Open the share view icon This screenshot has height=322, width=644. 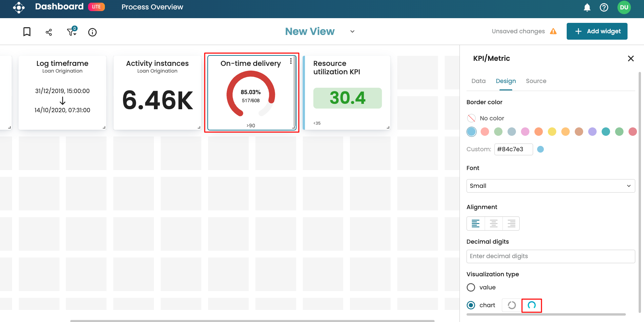[49, 32]
